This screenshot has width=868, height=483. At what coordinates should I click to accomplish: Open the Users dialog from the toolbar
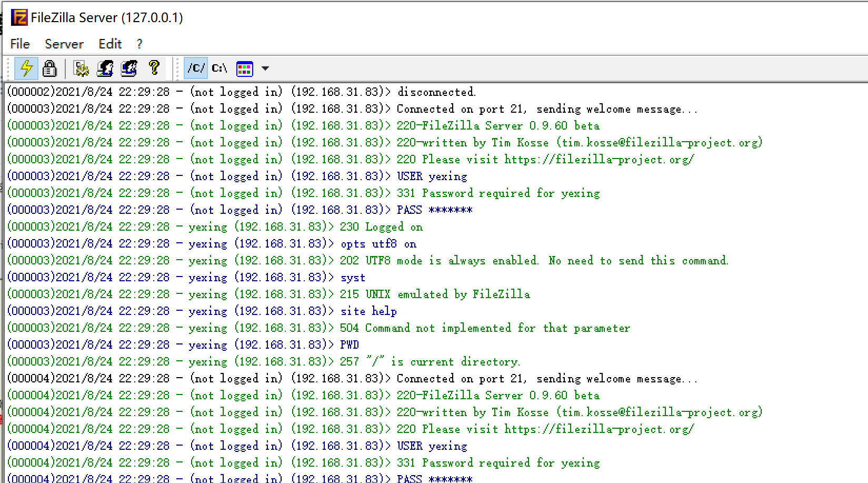coord(105,68)
